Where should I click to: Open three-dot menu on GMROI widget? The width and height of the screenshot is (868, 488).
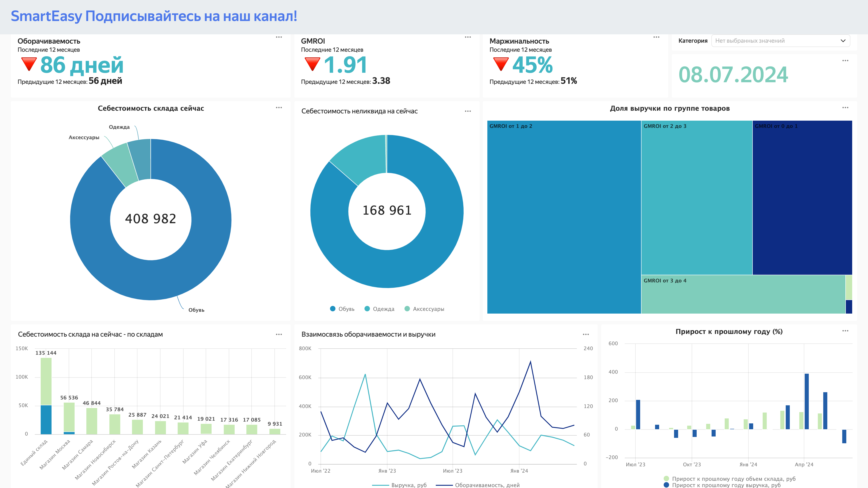click(468, 37)
